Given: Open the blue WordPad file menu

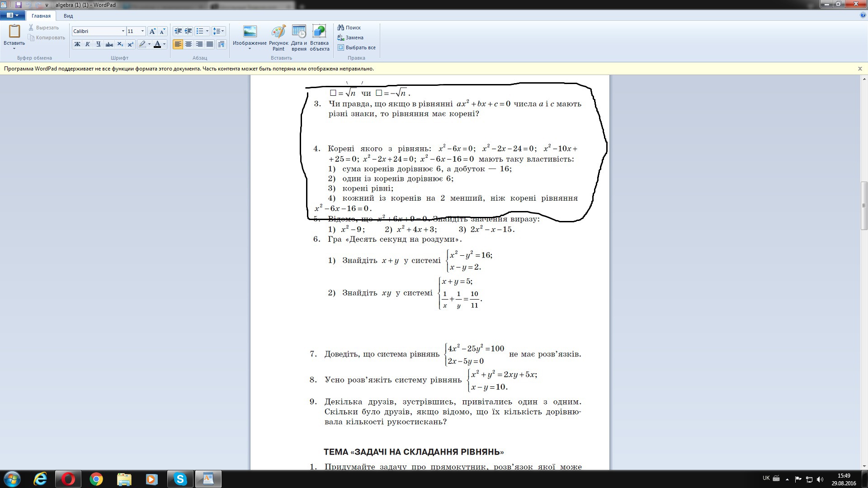Looking at the screenshot, I should pos(12,15).
